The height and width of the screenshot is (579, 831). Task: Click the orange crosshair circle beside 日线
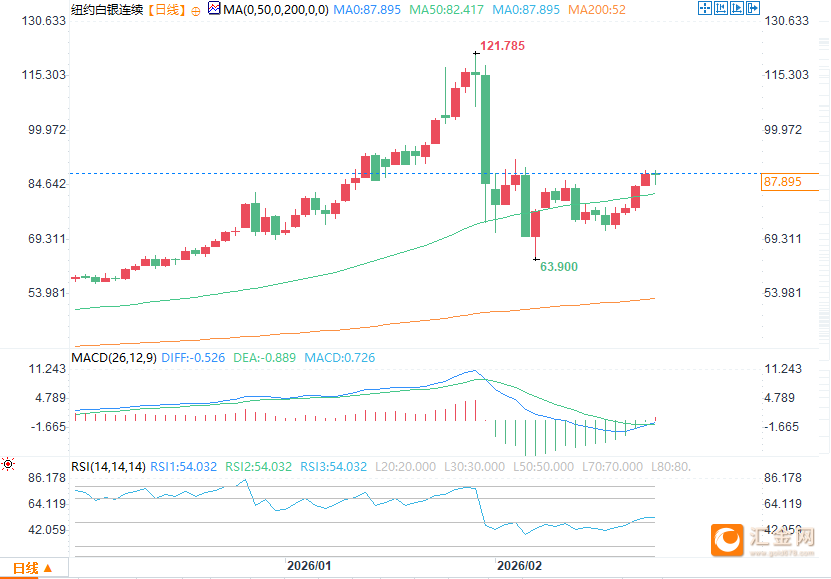pyautogui.click(x=196, y=11)
